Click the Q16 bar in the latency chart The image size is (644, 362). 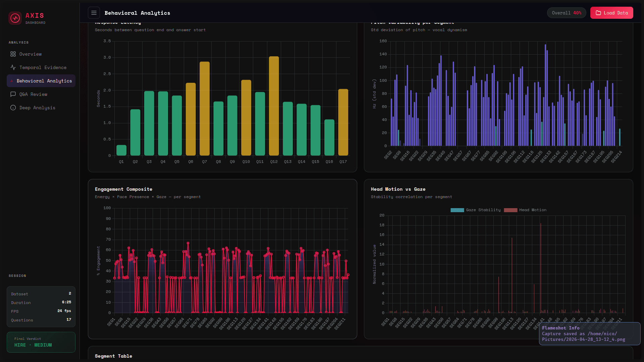click(x=329, y=137)
